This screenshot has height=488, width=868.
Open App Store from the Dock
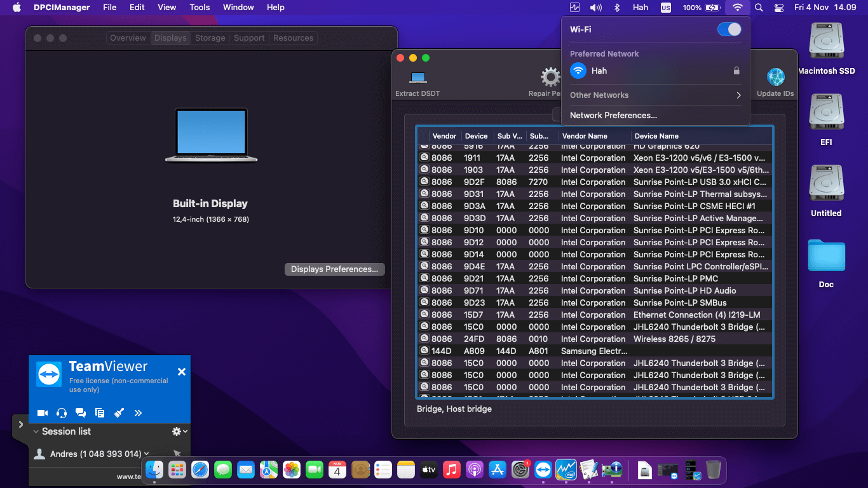[498, 470]
